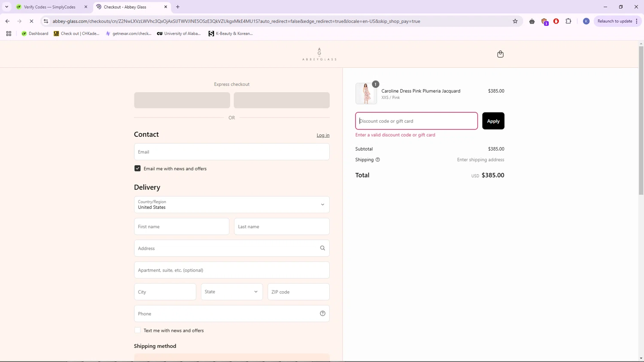Close the Verify Codes SimplyCodes tab
Viewport: 644px width, 362px height.
click(x=86, y=7)
